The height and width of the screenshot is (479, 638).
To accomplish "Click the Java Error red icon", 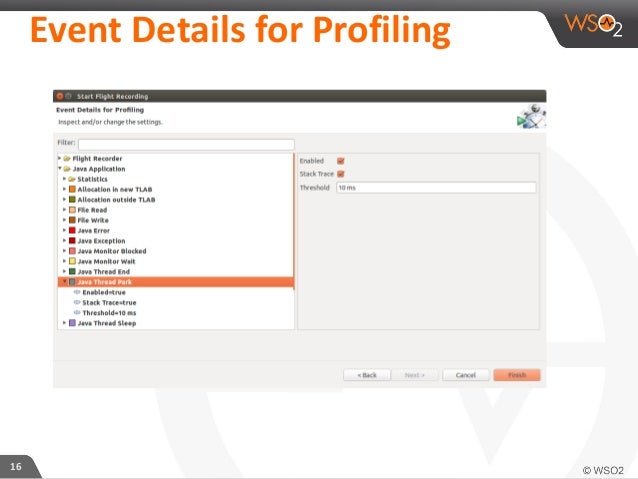I will pos(72,230).
